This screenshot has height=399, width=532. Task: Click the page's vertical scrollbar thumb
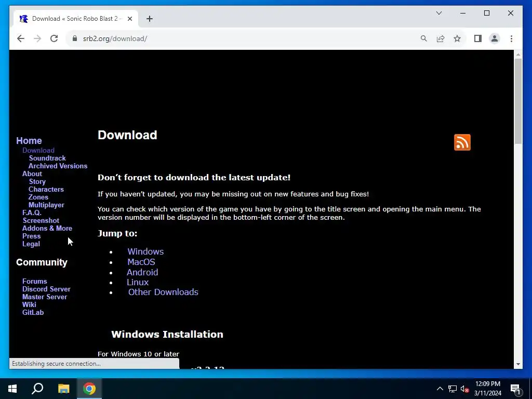[x=518, y=101]
